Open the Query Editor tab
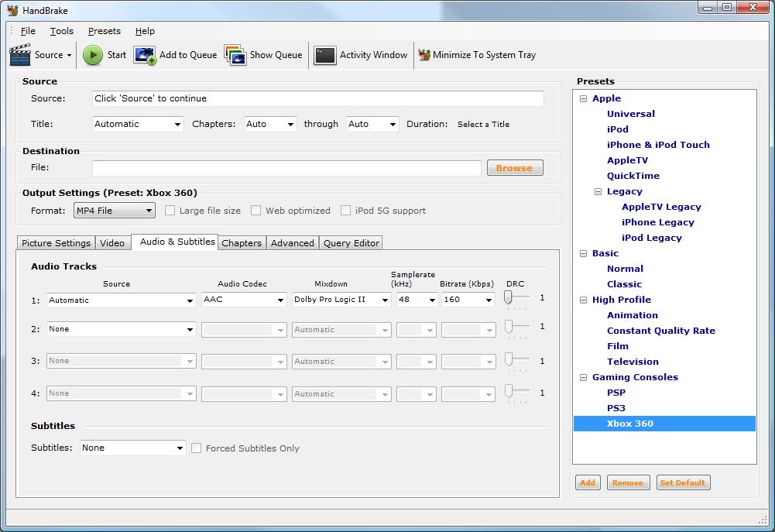This screenshot has width=775, height=532. tap(351, 242)
